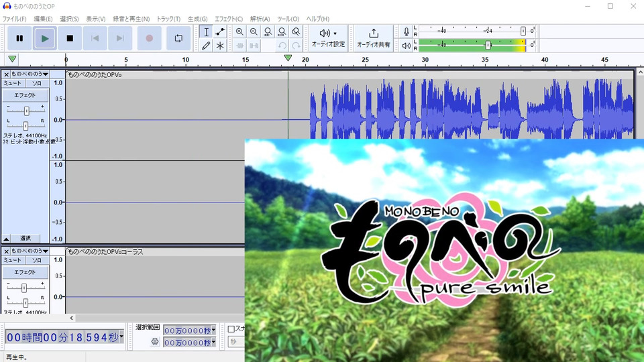Open the 生成(G) menu
This screenshot has width=644, height=362.
tap(197, 19)
